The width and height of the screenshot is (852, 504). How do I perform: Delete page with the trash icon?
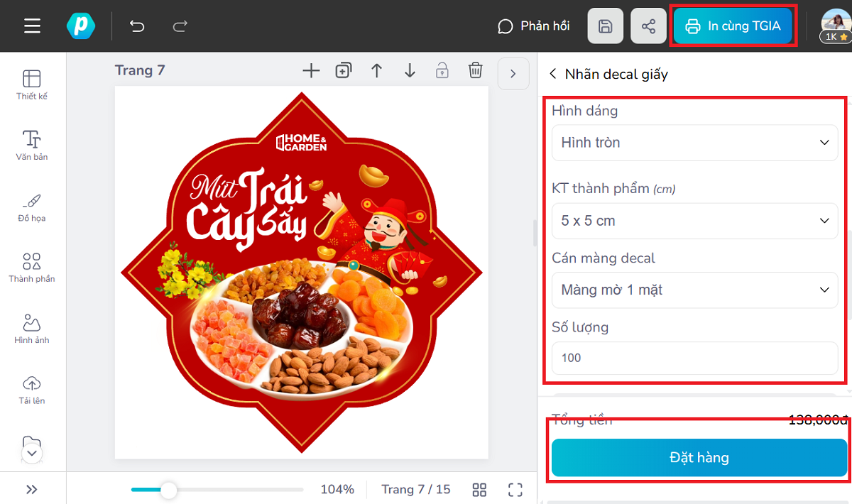[475, 70]
